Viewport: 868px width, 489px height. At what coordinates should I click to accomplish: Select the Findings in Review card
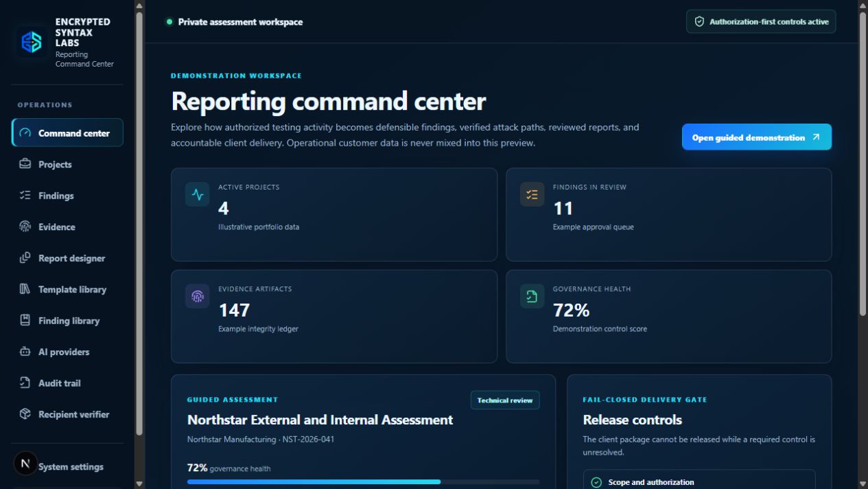tap(668, 215)
